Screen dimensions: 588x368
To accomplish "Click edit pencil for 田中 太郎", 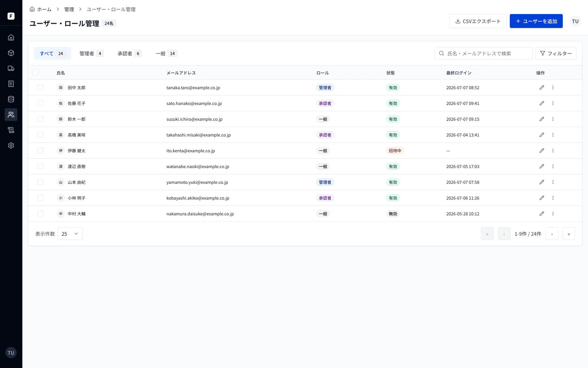I will click(x=542, y=87).
